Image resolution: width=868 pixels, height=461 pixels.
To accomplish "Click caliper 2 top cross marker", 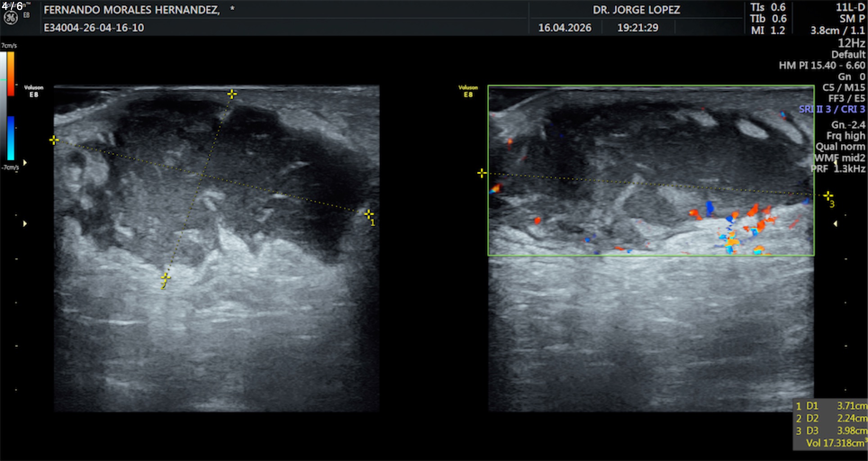I will (x=232, y=94).
